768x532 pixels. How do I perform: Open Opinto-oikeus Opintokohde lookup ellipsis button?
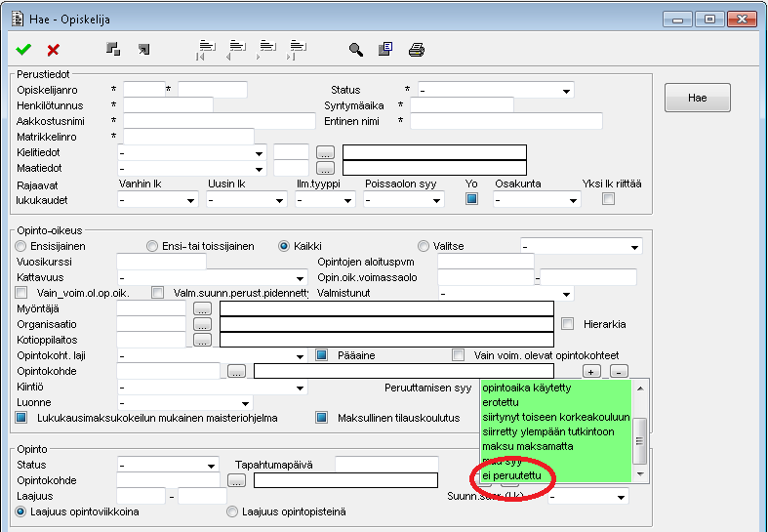(236, 371)
